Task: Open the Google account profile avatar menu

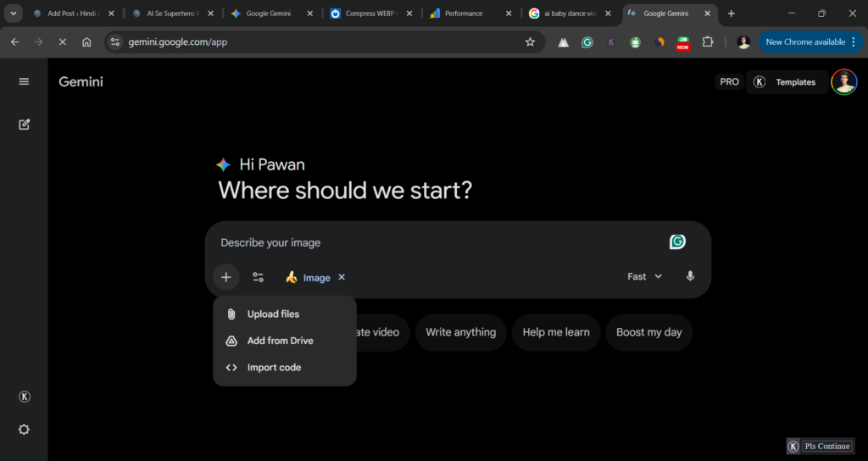Action: click(x=843, y=82)
